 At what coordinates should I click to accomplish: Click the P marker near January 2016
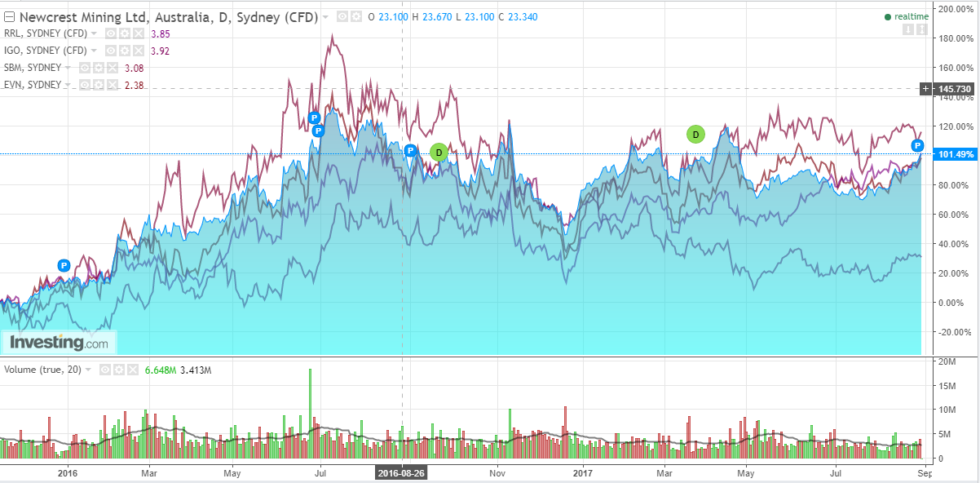(64, 265)
